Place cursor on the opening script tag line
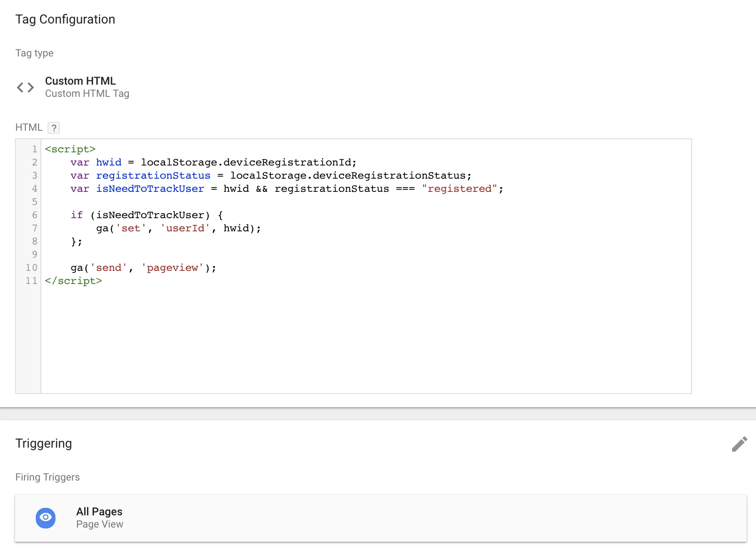756x552 pixels. coord(71,150)
